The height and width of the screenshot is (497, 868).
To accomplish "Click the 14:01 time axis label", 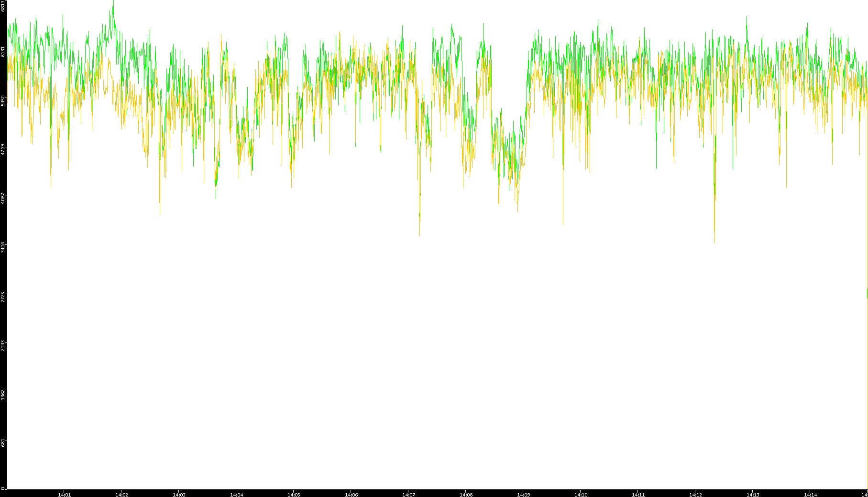I will pyautogui.click(x=64, y=495).
